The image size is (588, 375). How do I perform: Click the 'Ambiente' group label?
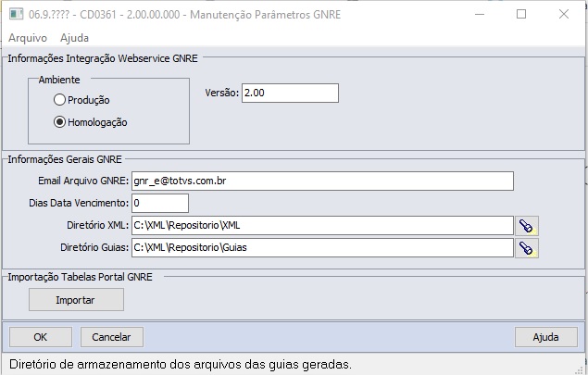click(59, 80)
